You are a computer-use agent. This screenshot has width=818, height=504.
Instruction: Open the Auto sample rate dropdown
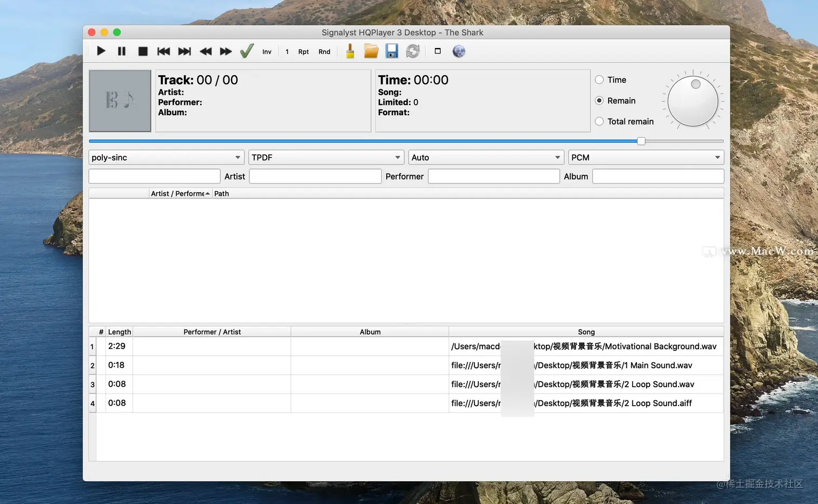tap(486, 157)
